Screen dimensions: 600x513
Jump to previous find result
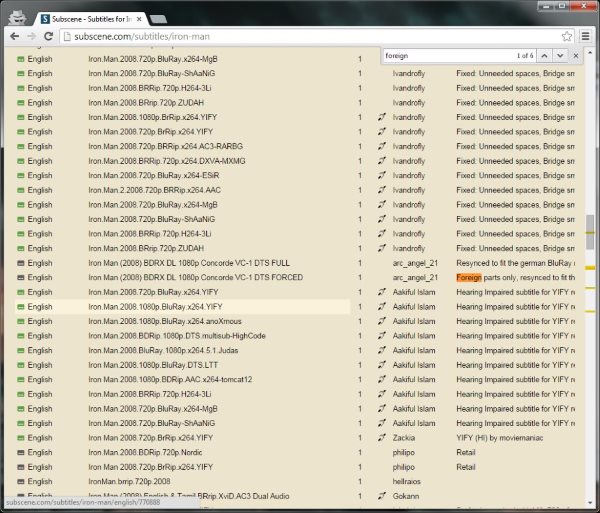click(544, 56)
